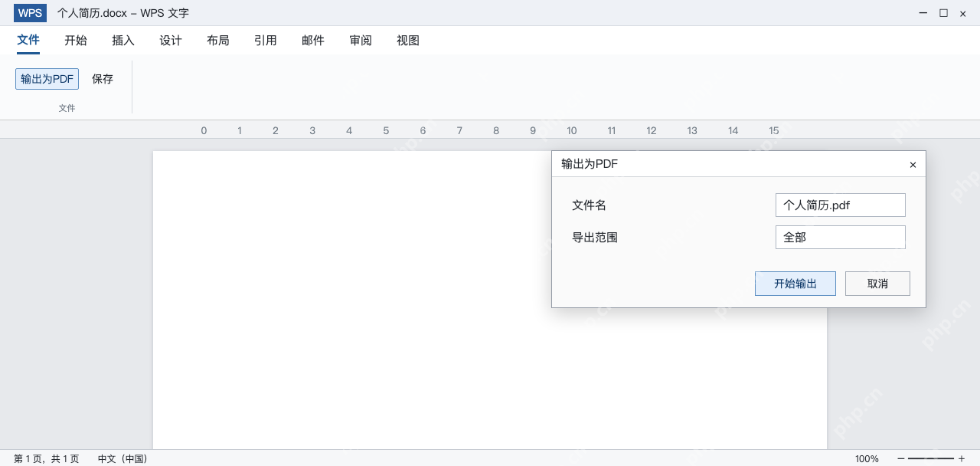This screenshot has width=980, height=466.
Task: Click the 100% zoom value
Action: coord(867,459)
